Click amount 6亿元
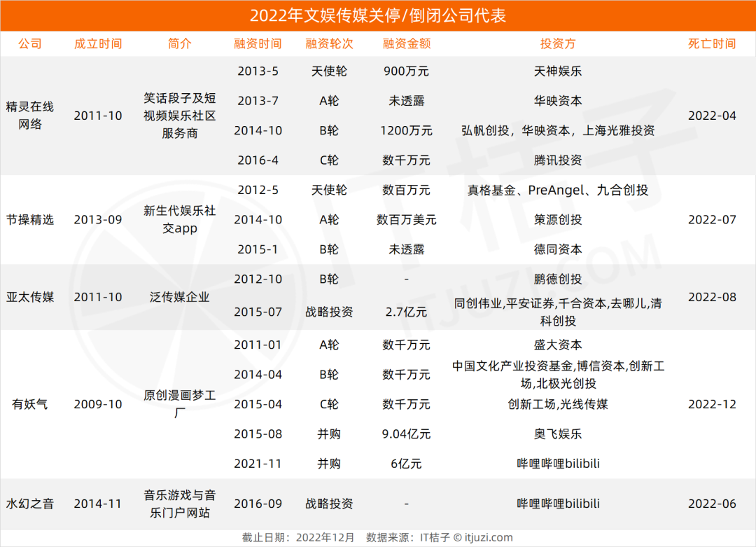Viewport: 756px width, 547px height. [407, 464]
